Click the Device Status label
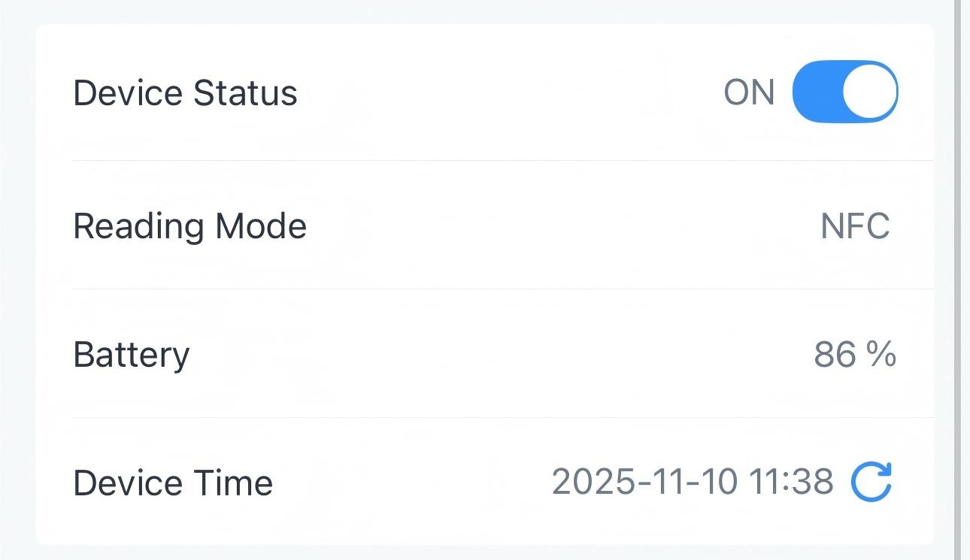This screenshot has height=560, width=970. tap(185, 93)
